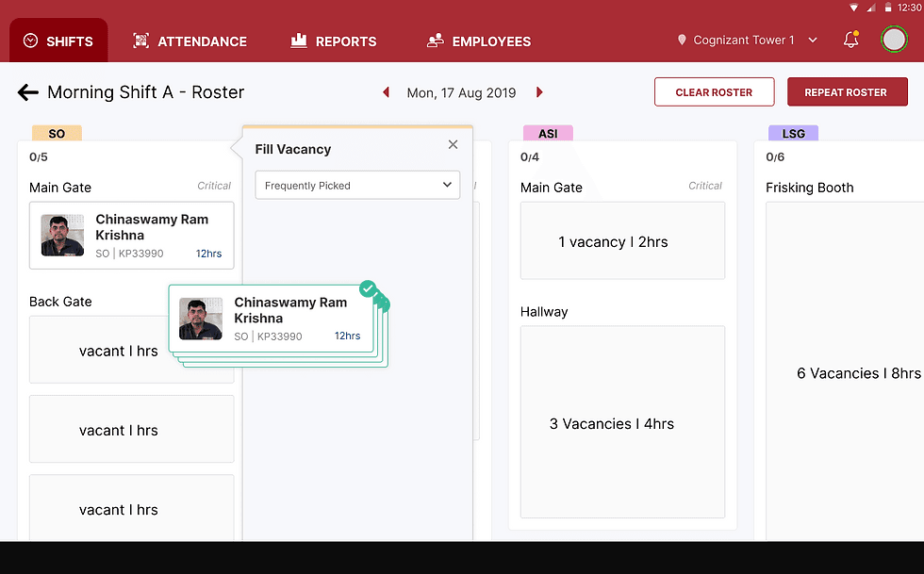Click the Shifts clock icon

pos(30,41)
